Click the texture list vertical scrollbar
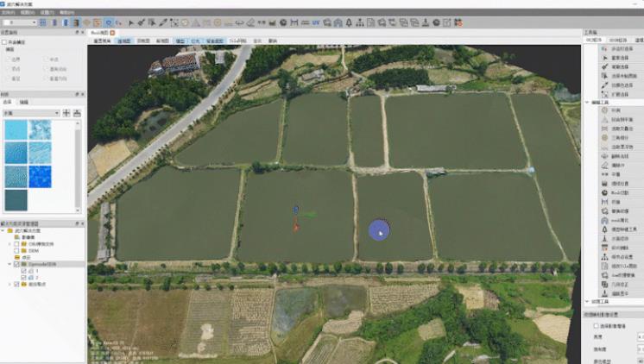Image resolution: width=644 pixels, height=364 pixels. pos(78,166)
